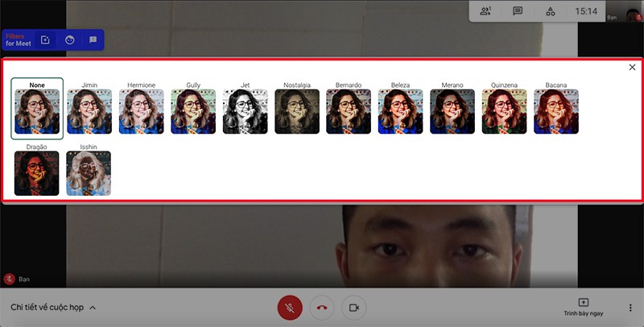
Task: Apply the Nostalgia sepia filter
Action: (x=297, y=111)
